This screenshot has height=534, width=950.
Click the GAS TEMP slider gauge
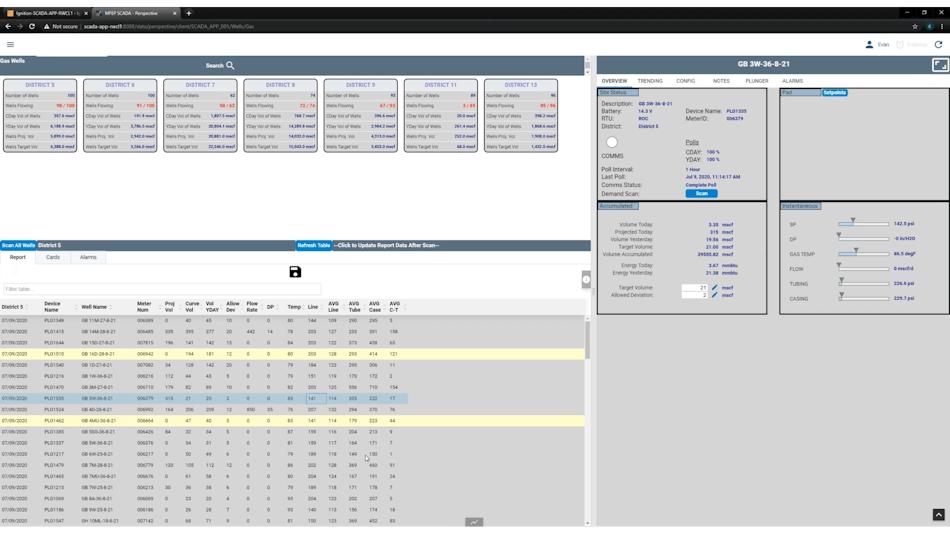864,254
